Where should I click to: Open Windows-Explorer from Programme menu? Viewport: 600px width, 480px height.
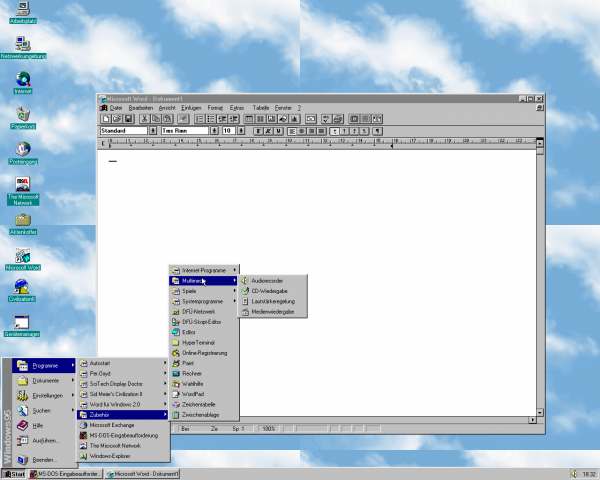pyautogui.click(x=123, y=456)
